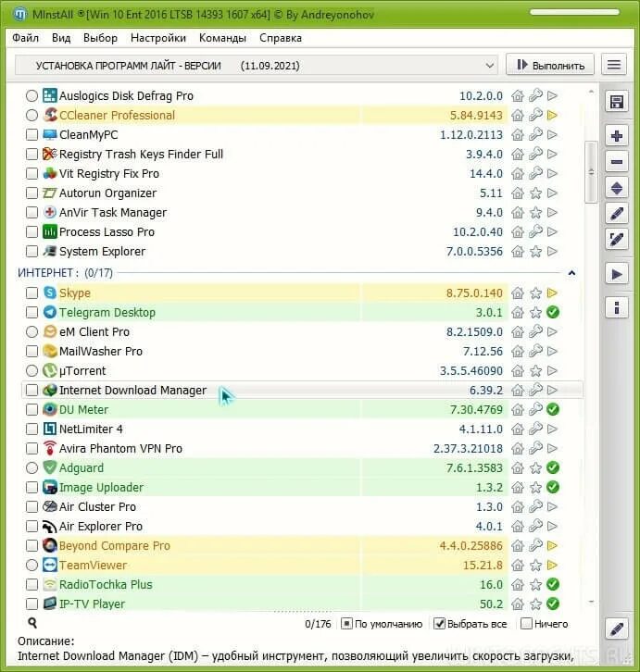
Task: Click the pencil with checkmark icon
Action: tap(617, 239)
